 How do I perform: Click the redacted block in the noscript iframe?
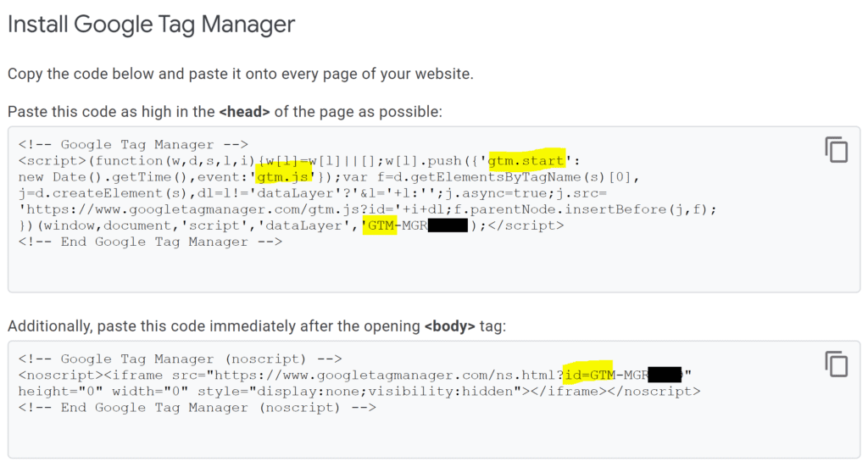pos(665,374)
